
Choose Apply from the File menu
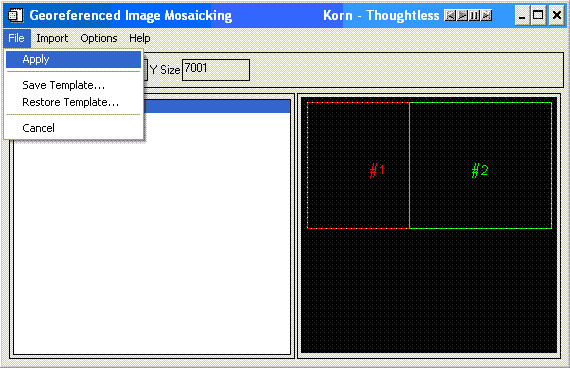click(x=73, y=59)
